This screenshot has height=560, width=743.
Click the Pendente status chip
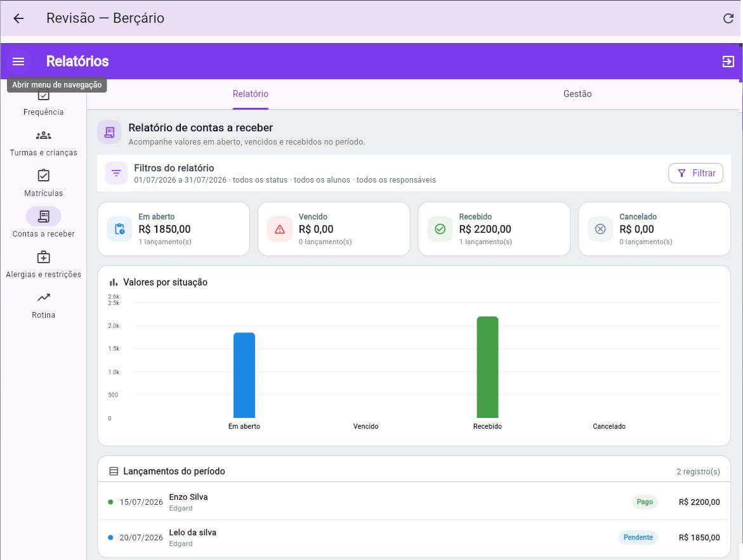click(x=638, y=537)
